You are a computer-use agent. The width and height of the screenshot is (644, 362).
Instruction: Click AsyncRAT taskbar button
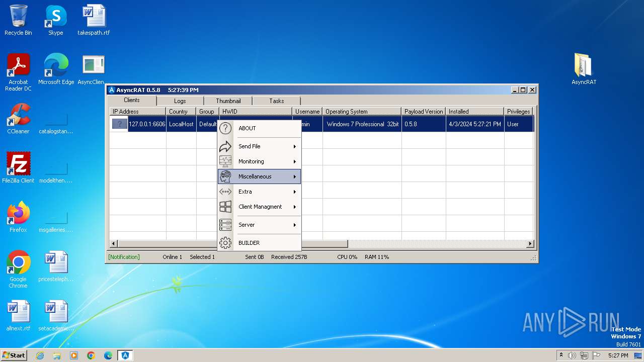click(x=125, y=355)
